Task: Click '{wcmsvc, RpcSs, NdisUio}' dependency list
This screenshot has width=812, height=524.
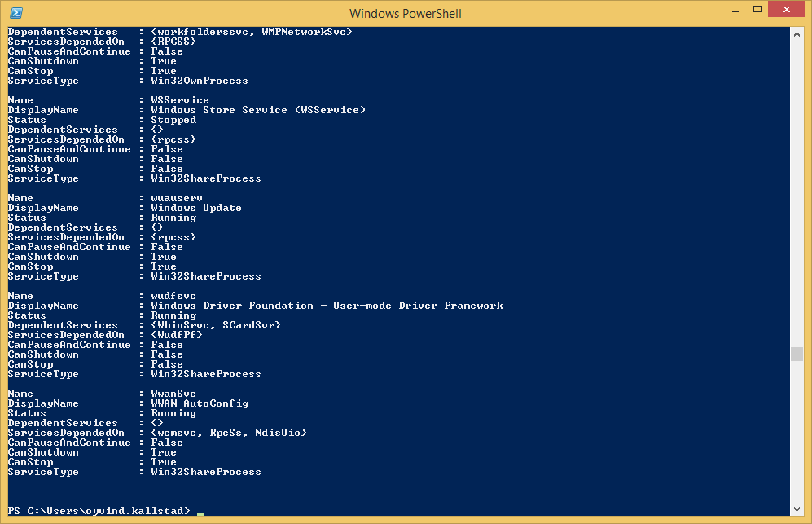Action: coord(228,433)
